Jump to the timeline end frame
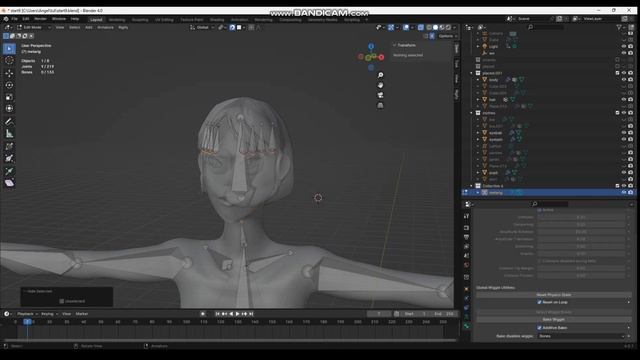Viewport: 640px width, 360px height. (251, 314)
